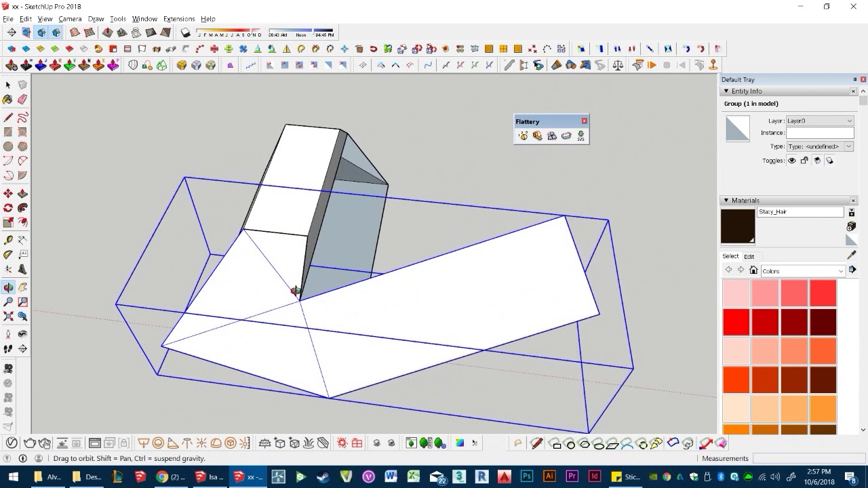Open the Type undefined dropdown

click(819, 146)
